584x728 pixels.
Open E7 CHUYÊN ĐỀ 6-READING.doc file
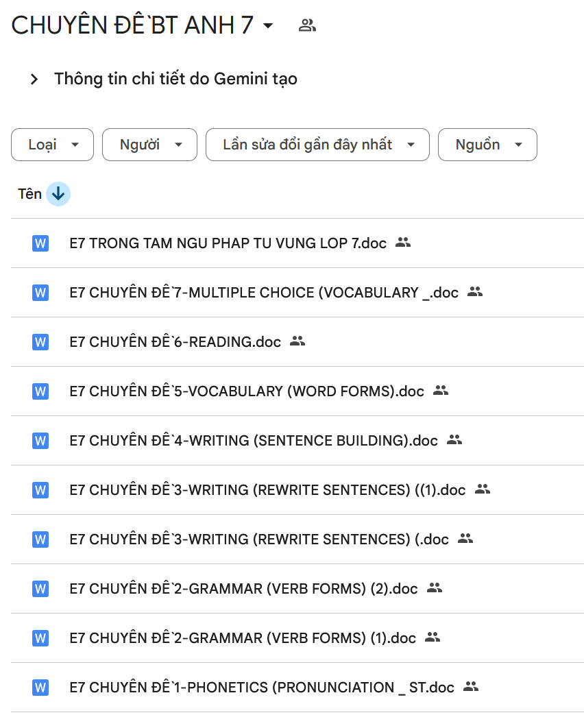coord(175,342)
